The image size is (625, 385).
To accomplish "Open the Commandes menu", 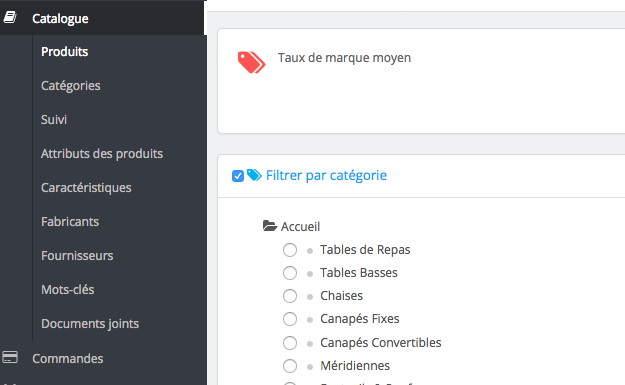I will point(68,359).
